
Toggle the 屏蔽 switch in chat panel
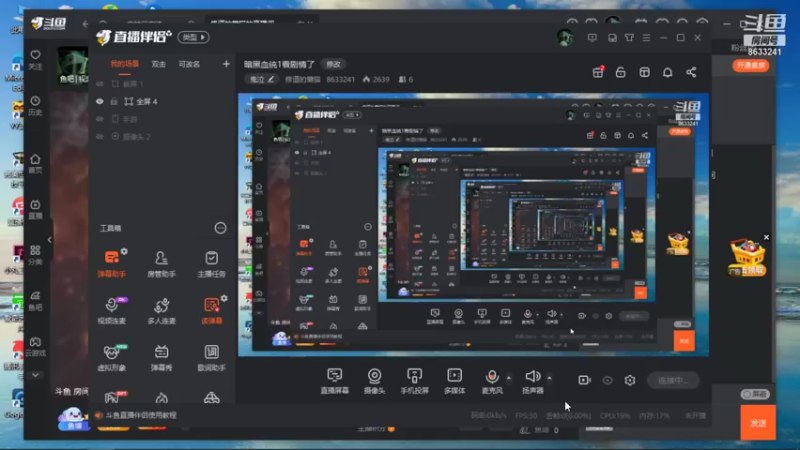pyautogui.click(x=755, y=394)
